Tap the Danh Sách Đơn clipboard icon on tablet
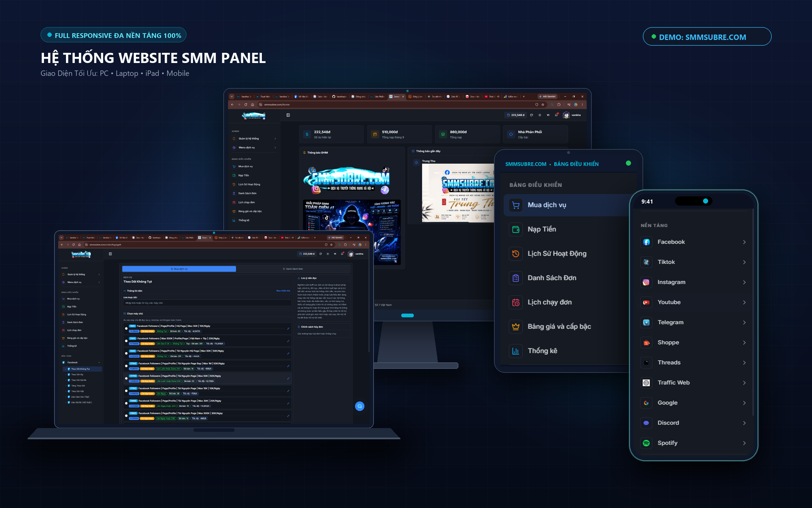Image resolution: width=812 pixels, height=508 pixels. click(x=516, y=278)
